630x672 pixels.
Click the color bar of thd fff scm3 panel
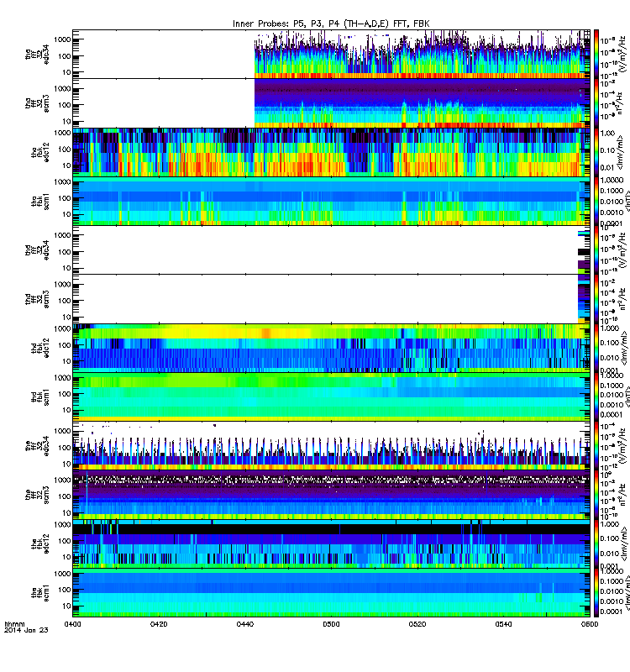click(x=596, y=299)
